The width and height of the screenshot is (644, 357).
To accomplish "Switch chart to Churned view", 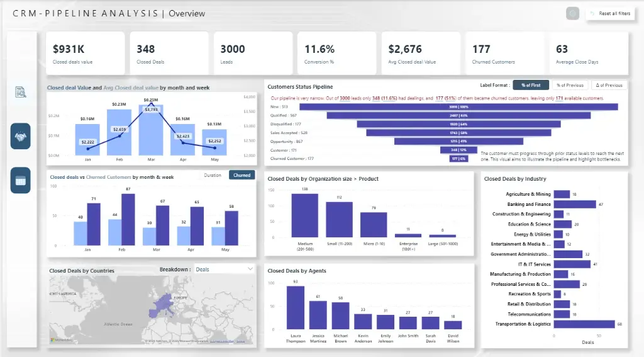I will coord(242,175).
